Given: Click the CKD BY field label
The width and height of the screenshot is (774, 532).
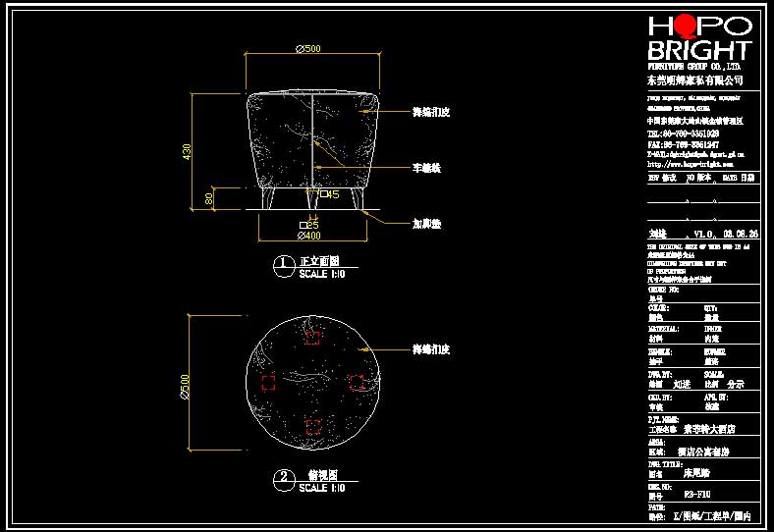Looking at the screenshot, I should [660, 398].
